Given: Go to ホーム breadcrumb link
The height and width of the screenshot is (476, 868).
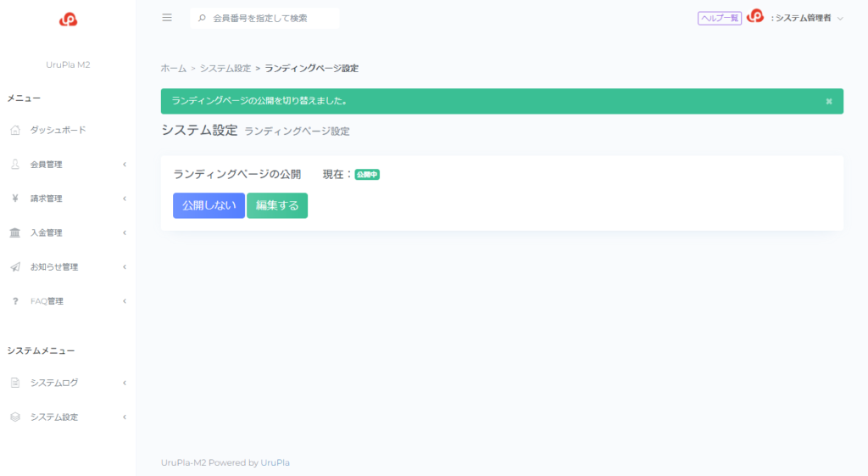Looking at the screenshot, I should [173, 68].
